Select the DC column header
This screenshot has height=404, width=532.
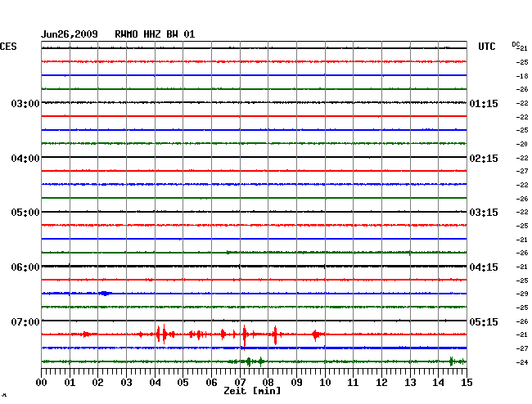click(x=516, y=44)
